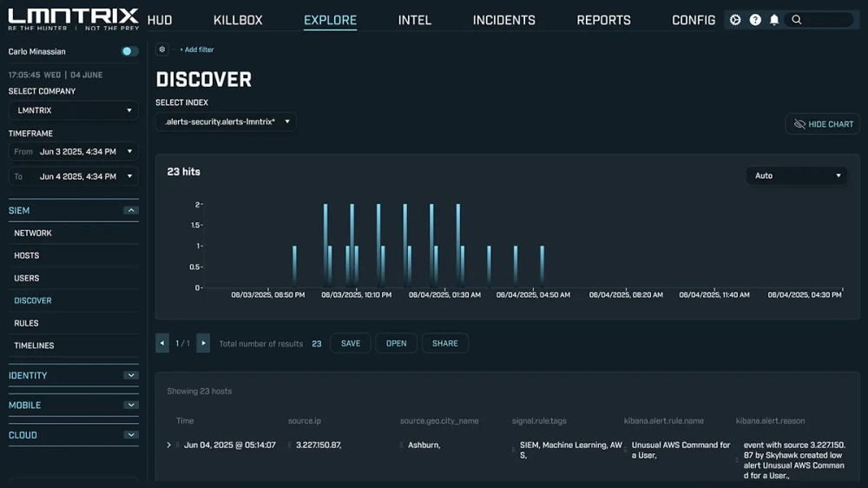Click the SAVE button

351,344
